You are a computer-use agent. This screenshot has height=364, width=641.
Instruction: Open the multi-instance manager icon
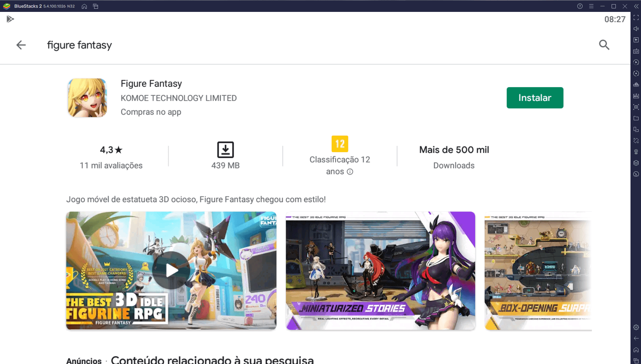636,85
